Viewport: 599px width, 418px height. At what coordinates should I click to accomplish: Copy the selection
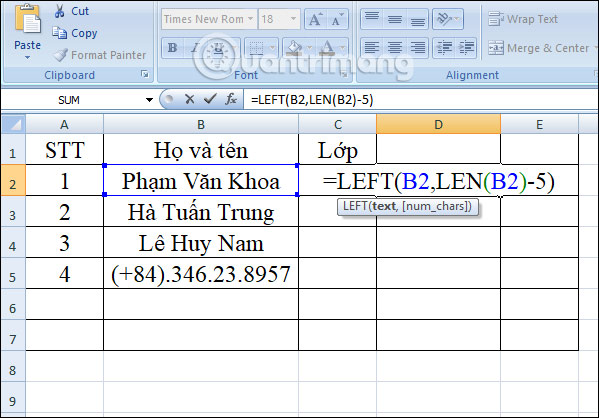tap(75, 33)
